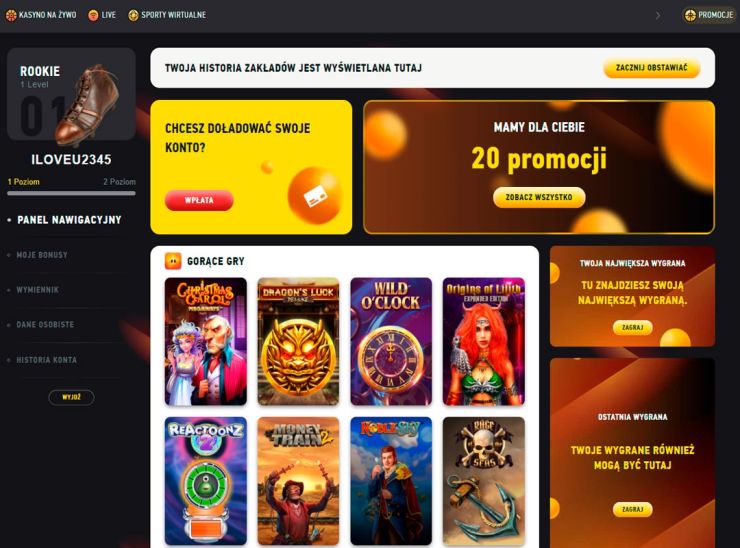Open Wymiennik in the sidebar
This screenshot has height=548, width=740.
(38, 290)
